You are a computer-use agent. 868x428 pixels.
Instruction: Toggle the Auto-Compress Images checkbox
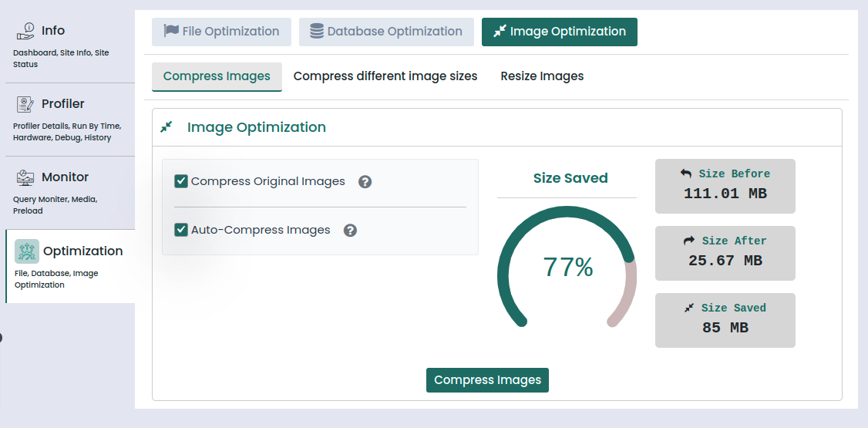tap(182, 230)
